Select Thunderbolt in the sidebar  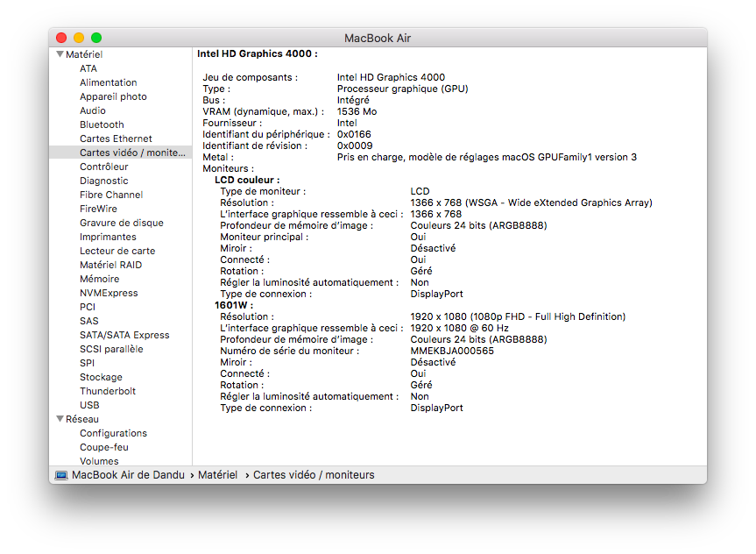coord(108,390)
